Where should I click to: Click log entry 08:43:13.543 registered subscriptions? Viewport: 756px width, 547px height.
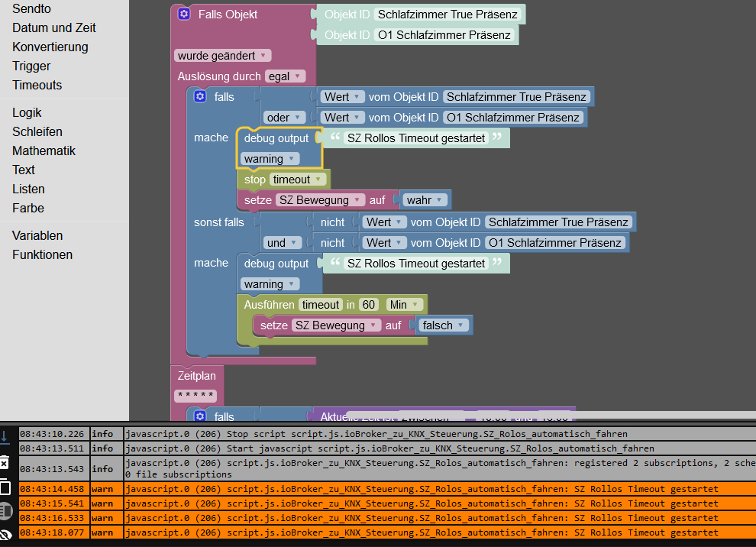pyautogui.click(x=388, y=469)
